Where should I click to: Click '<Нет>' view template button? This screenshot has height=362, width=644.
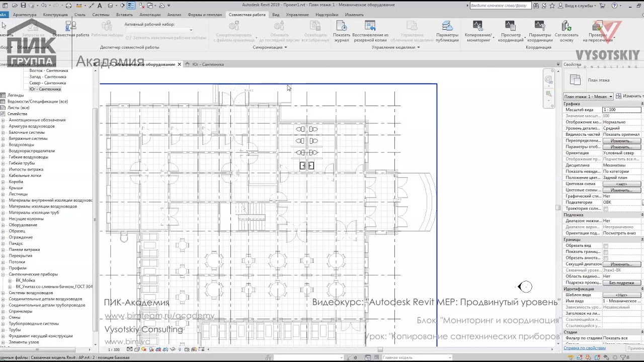coord(622,295)
